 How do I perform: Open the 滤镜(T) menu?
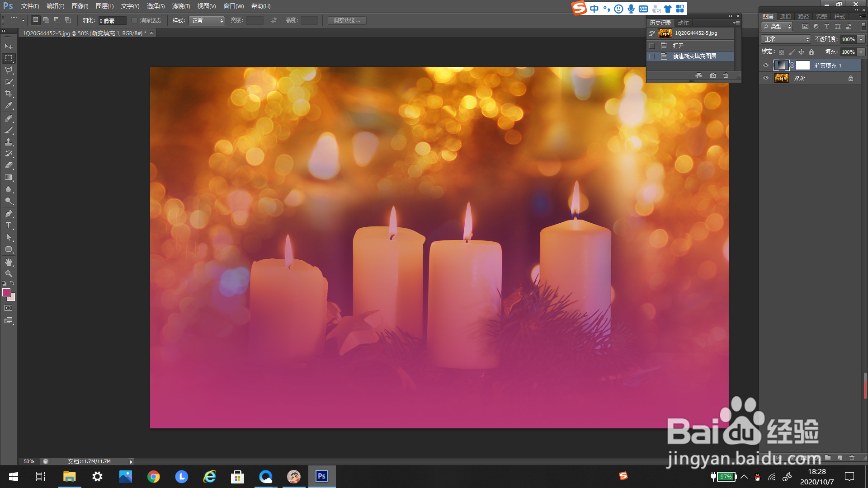pyautogui.click(x=181, y=6)
